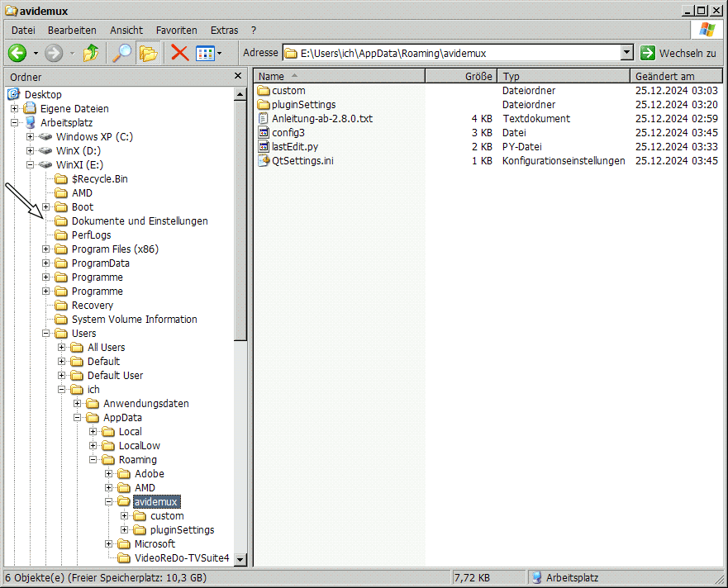Image resolution: width=728 pixels, height=588 pixels.
Task: Click the Wechseln zu button
Action: [x=678, y=54]
